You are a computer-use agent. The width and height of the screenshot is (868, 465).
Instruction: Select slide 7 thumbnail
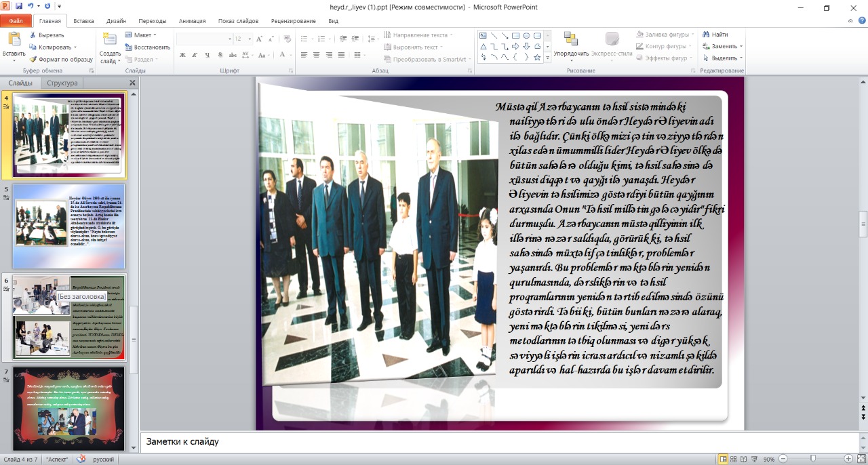tap(69, 408)
